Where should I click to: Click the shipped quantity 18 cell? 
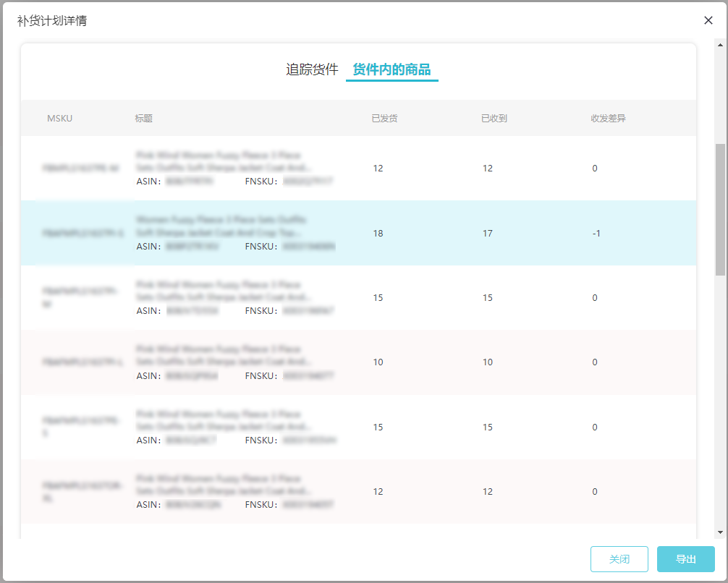pyautogui.click(x=378, y=233)
